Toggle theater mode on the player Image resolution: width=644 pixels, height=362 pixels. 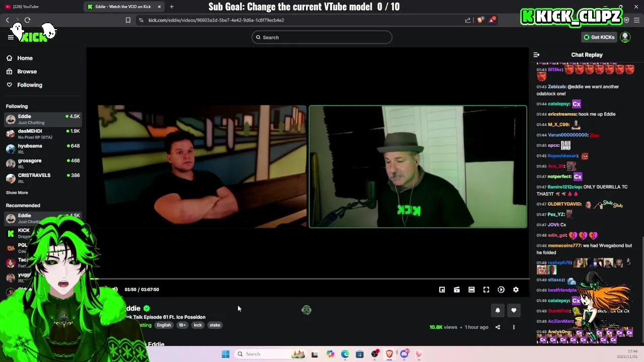(471, 290)
